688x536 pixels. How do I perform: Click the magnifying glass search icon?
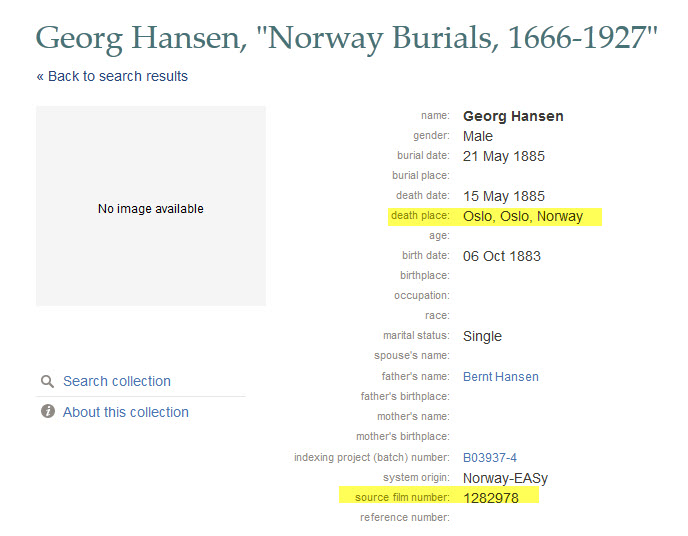[47, 382]
